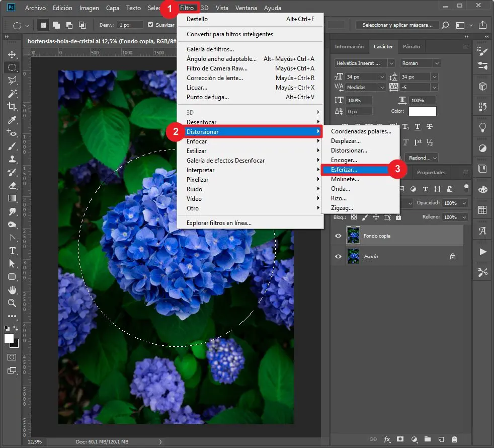Click Explorar filtros en línea
The height and width of the screenshot is (448, 494).
click(x=219, y=222)
